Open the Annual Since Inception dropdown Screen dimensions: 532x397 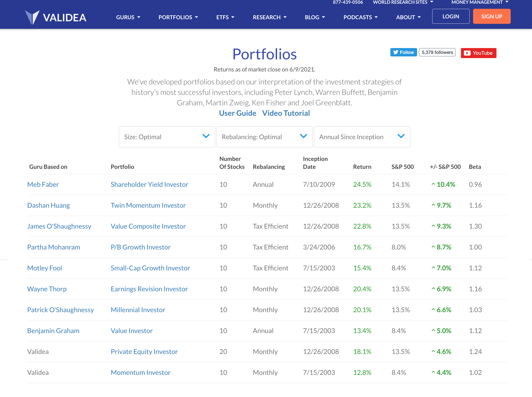(x=362, y=137)
